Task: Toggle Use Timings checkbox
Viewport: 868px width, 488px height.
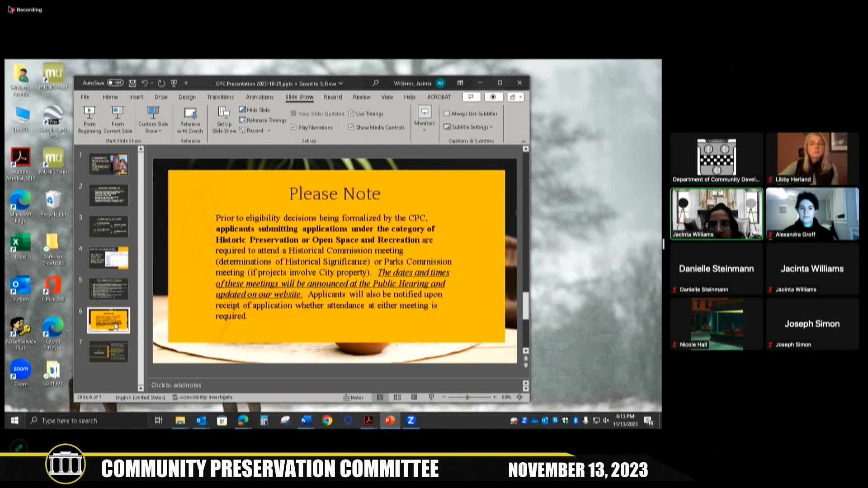Action: [351, 113]
